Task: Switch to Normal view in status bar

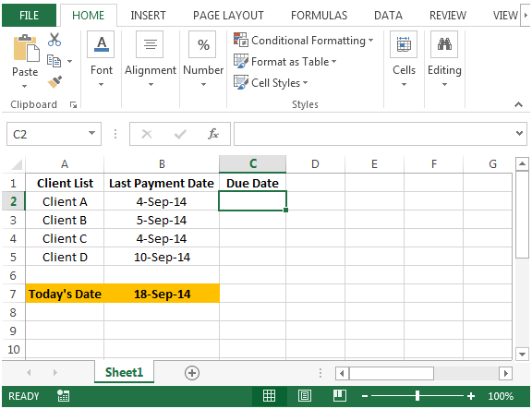Action: 269,396
